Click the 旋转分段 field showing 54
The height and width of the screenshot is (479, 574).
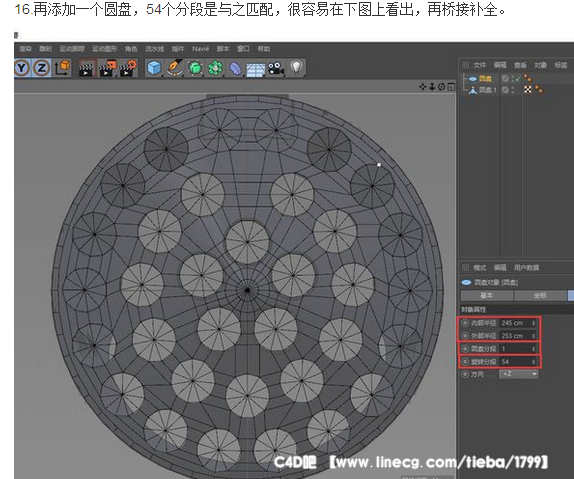518,362
